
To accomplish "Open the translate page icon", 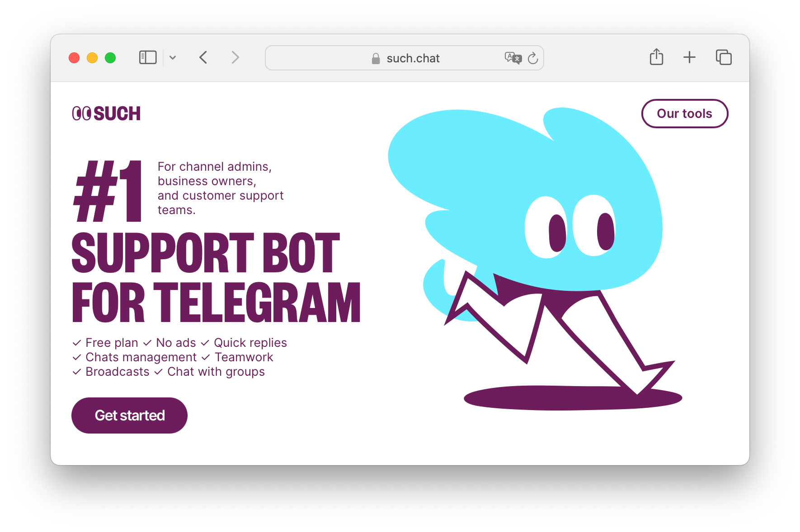I will point(513,58).
